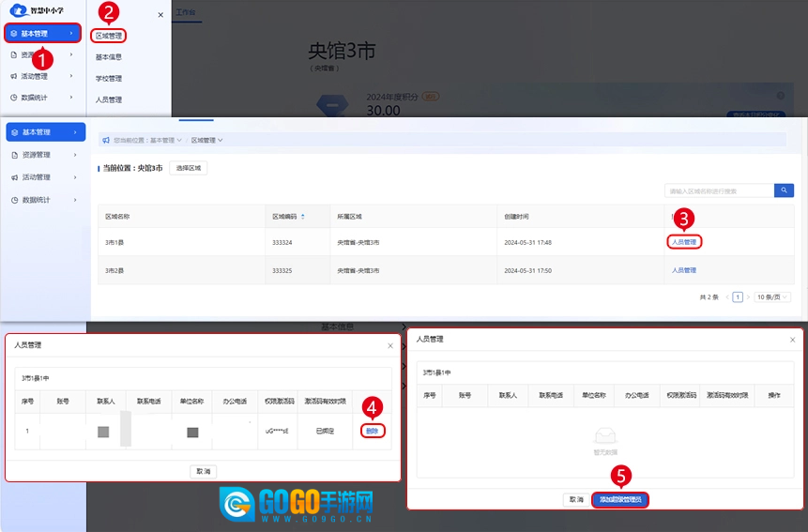The height and width of the screenshot is (532, 808).
Task: Close the 基本管理 submenu panel with X
Action: tap(160, 15)
